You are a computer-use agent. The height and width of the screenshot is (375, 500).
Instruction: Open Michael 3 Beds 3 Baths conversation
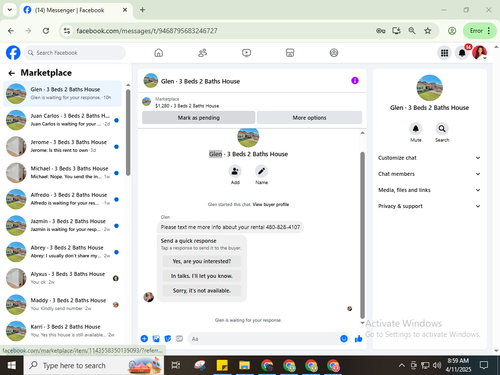pyautogui.click(x=62, y=173)
